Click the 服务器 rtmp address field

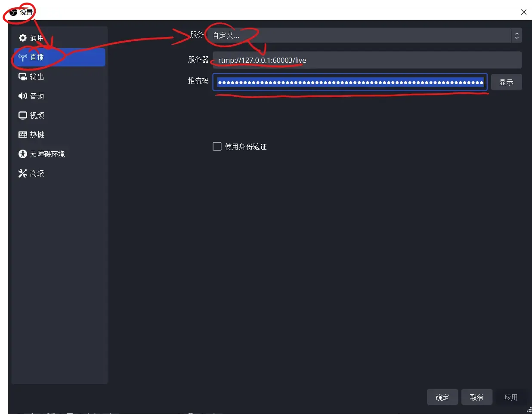[x=367, y=60]
